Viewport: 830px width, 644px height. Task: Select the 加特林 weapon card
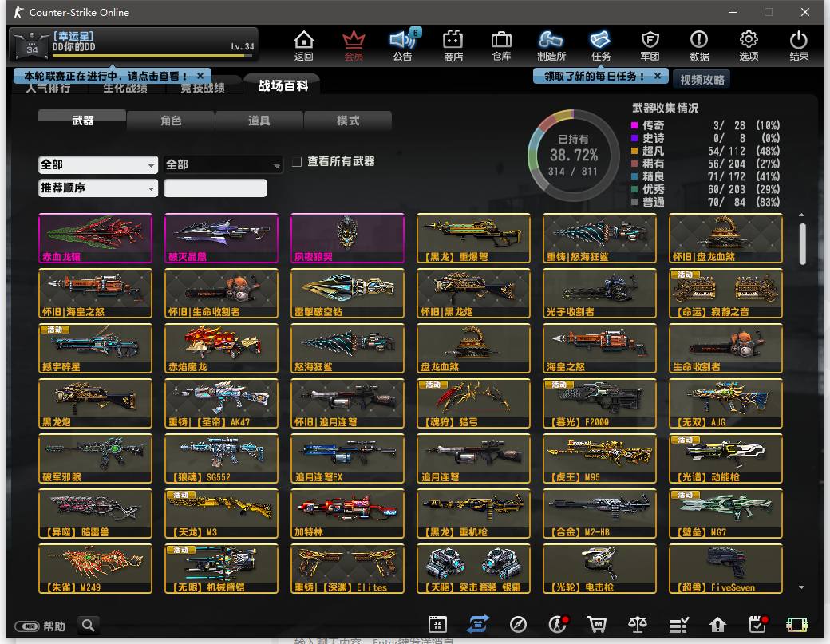click(347, 513)
